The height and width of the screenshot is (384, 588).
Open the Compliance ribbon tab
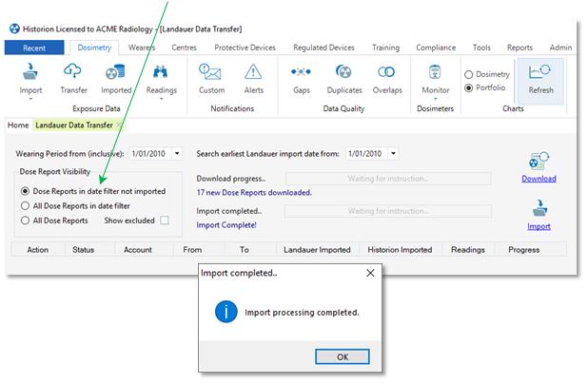pos(436,48)
